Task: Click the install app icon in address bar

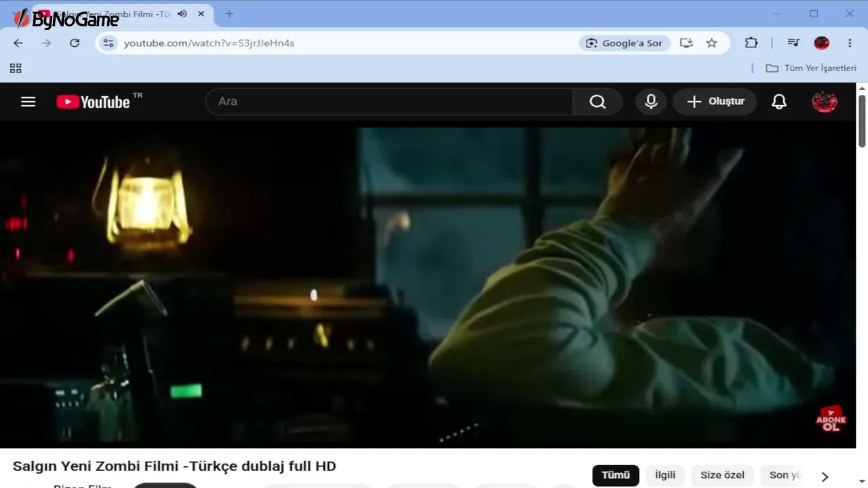Action: [x=686, y=43]
